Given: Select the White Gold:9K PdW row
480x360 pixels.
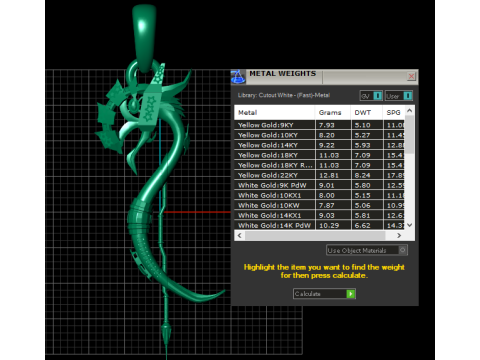Looking at the screenshot, I should point(320,185).
